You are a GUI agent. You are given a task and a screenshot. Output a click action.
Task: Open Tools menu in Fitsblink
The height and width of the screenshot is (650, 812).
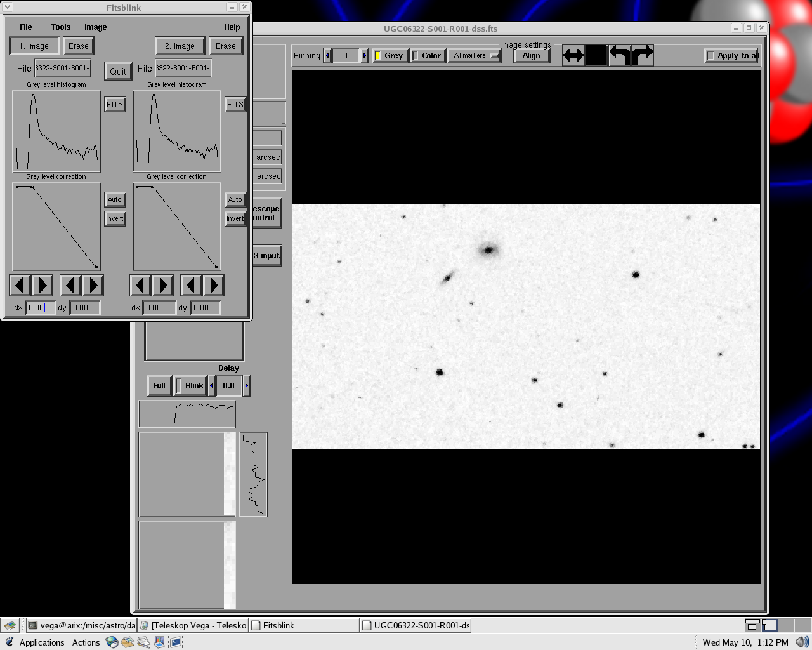61,27
